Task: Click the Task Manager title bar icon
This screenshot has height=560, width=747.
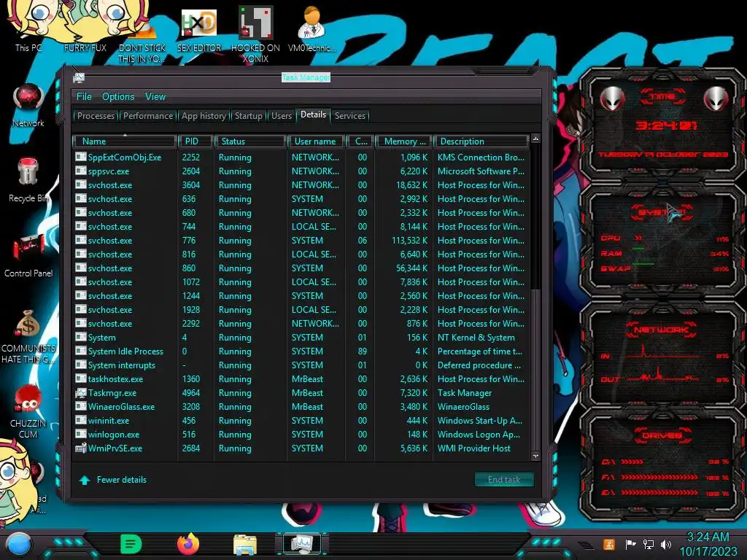Action: click(x=79, y=77)
